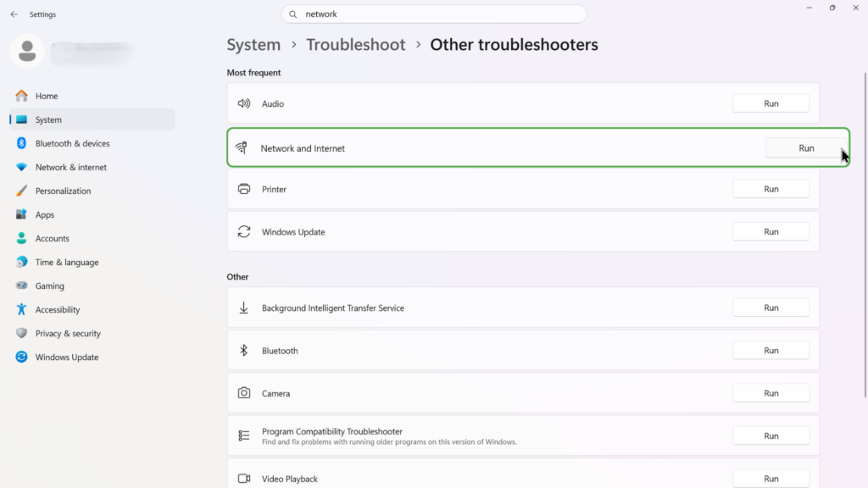Click the Network & internet wifi icon
The height and width of the screenshot is (488, 868).
point(21,167)
